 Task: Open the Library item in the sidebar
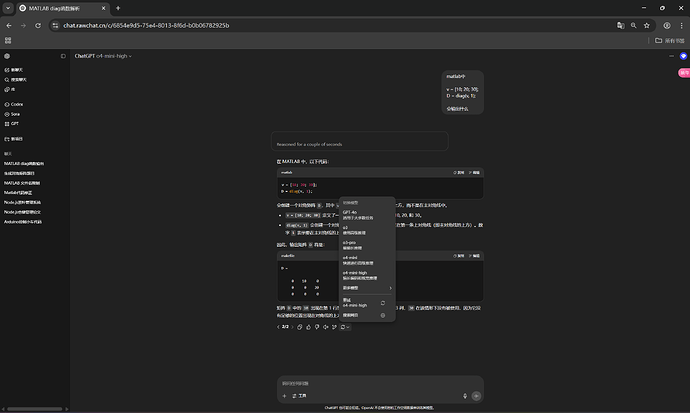pyautogui.click(x=10, y=89)
